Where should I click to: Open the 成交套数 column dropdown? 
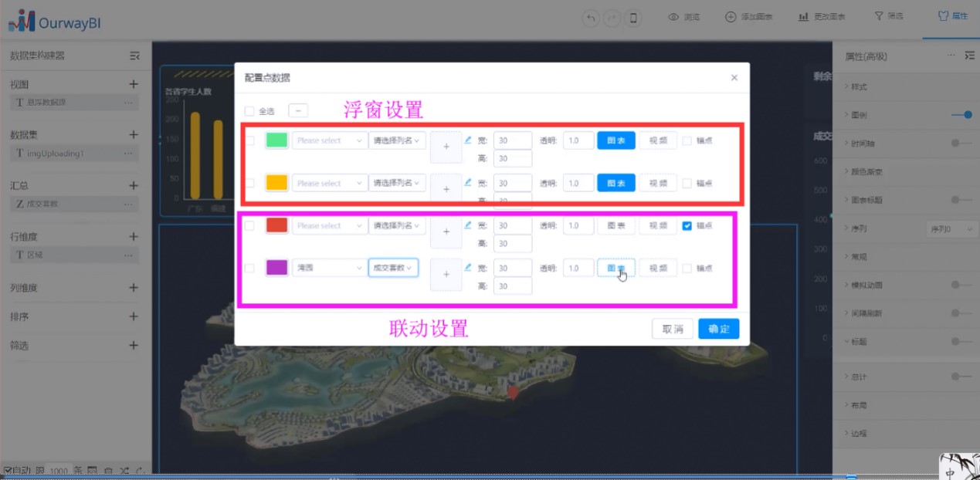[x=393, y=268]
